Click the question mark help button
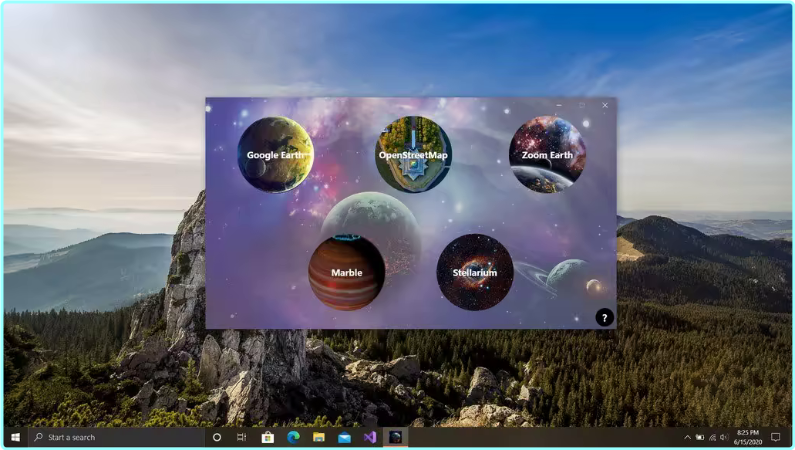Screen dimensions: 795x450 click(x=604, y=318)
